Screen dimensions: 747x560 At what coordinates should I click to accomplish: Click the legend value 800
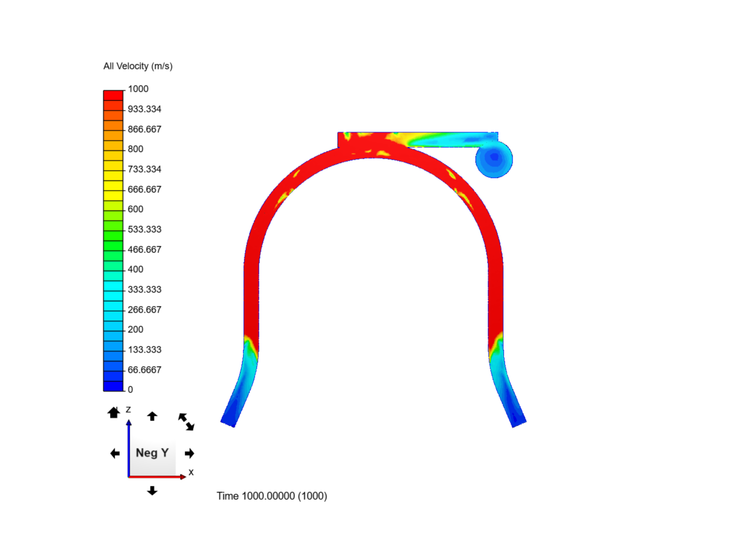[136, 149]
